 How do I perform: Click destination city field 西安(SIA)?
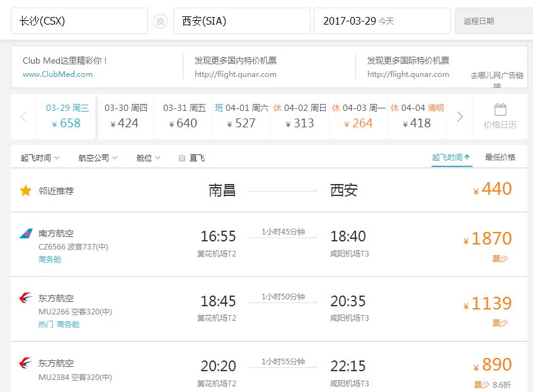click(242, 21)
